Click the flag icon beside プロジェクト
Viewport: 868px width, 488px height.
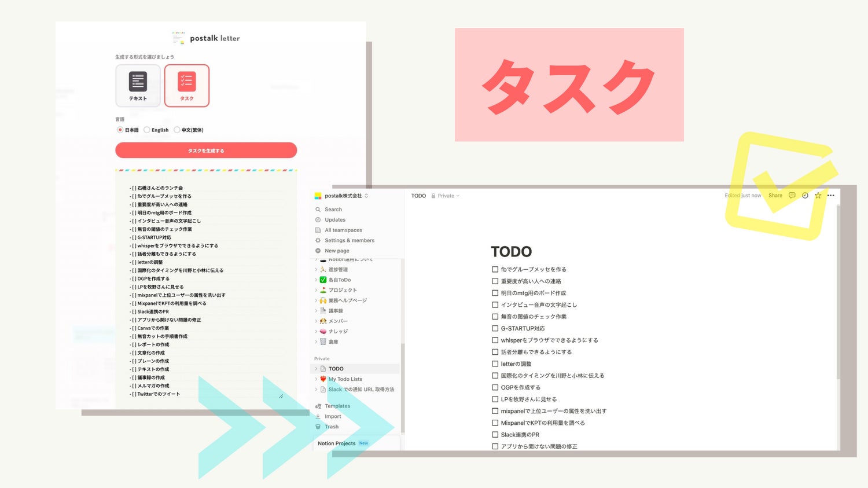pos(323,290)
